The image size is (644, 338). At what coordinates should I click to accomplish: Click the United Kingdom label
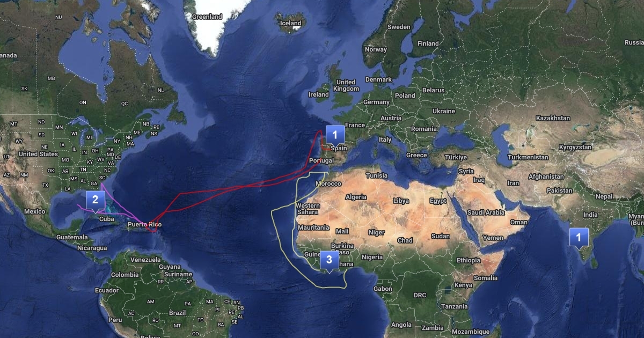tap(345, 85)
